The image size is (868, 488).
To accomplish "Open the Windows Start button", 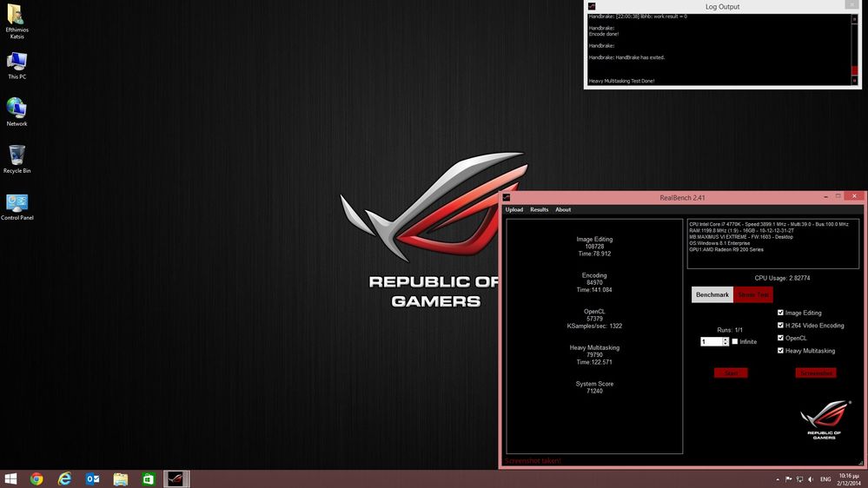I will (x=10, y=478).
